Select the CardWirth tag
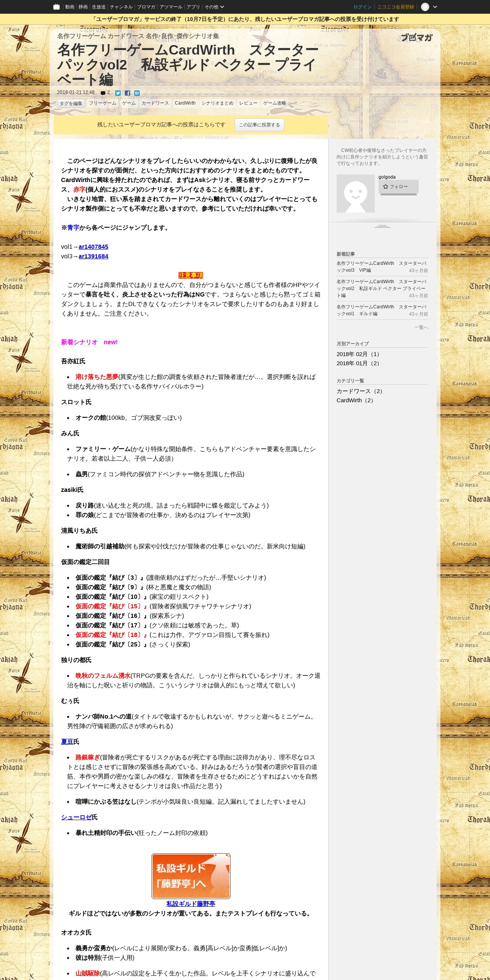The image size is (490, 980). pyautogui.click(x=185, y=103)
